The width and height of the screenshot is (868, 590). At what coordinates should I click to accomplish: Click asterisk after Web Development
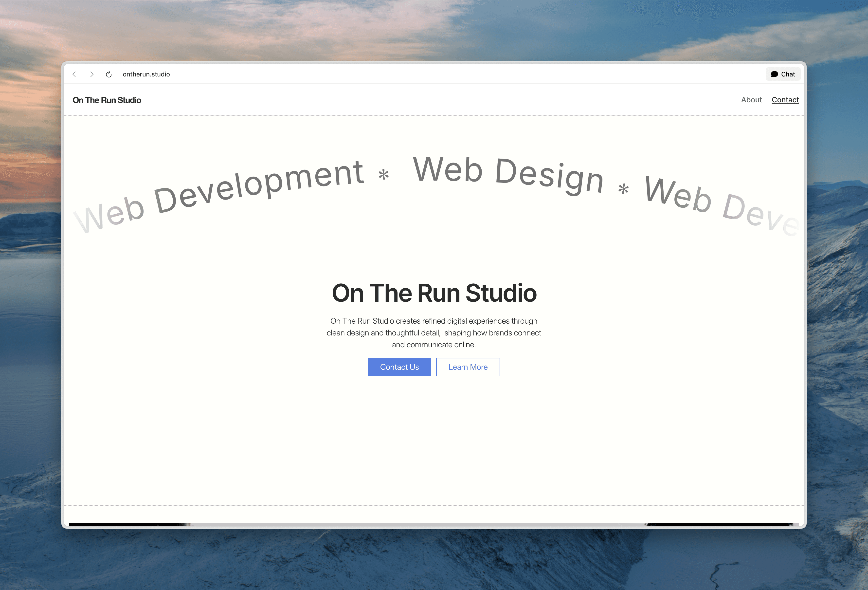pyautogui.click(x=384, y=174)
